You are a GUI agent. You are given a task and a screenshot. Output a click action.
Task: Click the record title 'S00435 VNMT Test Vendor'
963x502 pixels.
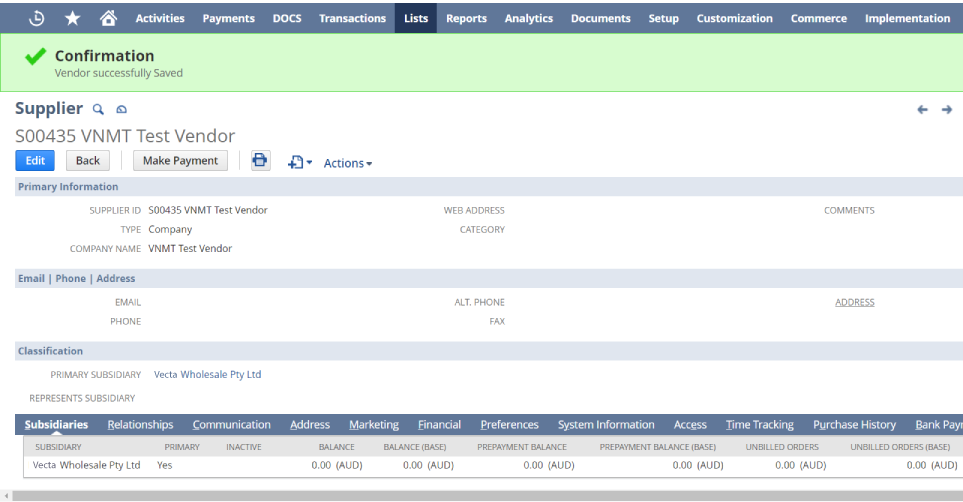click(125, 136)
